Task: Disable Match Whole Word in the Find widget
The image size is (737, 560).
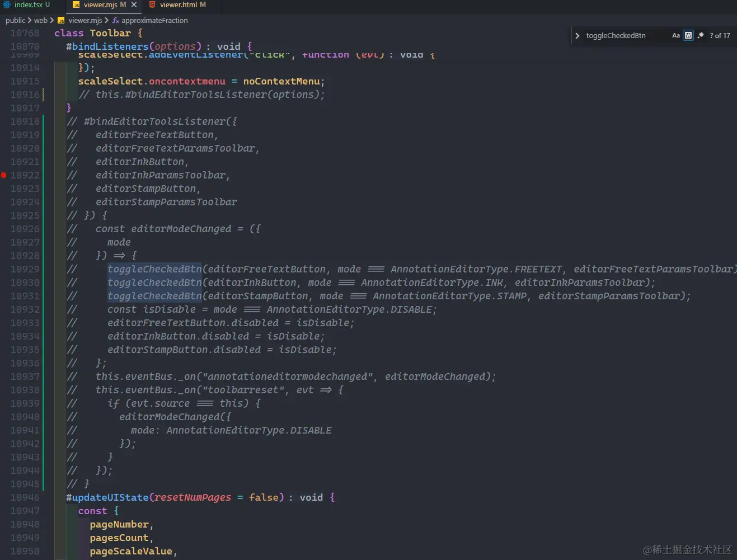Action: [x=688, y=35]
